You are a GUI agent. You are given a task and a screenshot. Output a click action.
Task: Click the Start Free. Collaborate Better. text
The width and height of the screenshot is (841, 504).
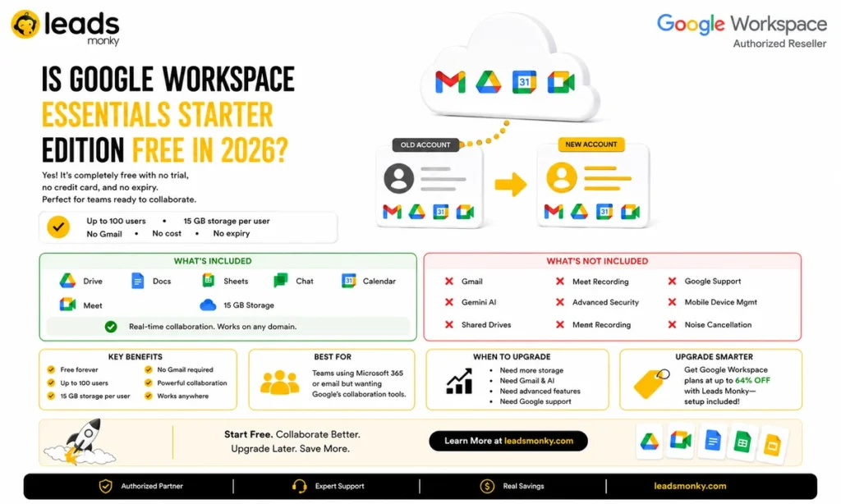(292, 434)
